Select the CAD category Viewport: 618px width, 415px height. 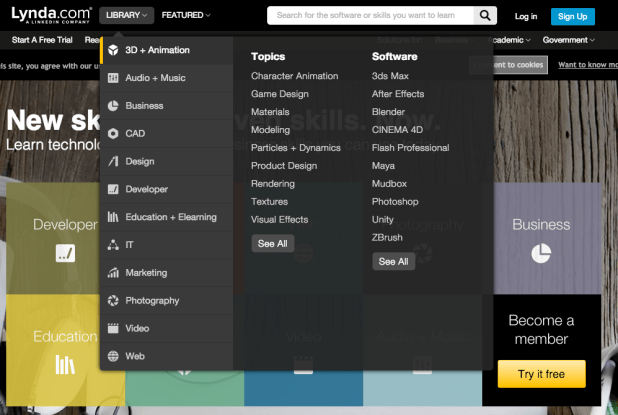166,134
